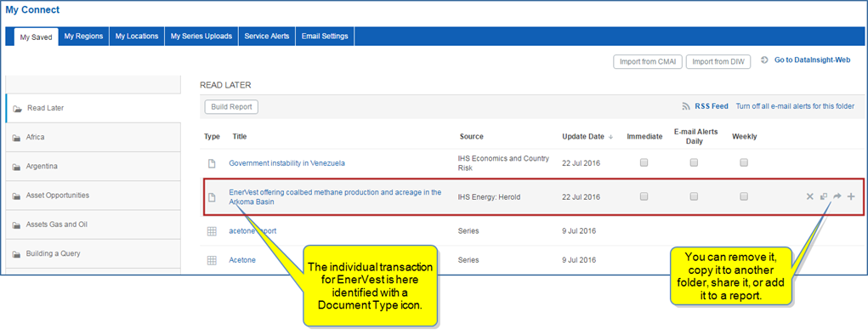Select Building a Query folder
This screenshot has width=868, height=335.
click(93, 253)
